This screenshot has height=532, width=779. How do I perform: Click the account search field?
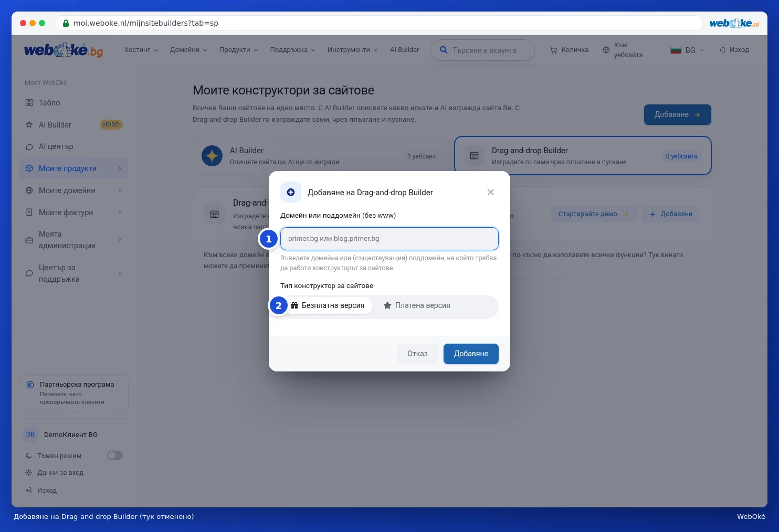(482, 50)
